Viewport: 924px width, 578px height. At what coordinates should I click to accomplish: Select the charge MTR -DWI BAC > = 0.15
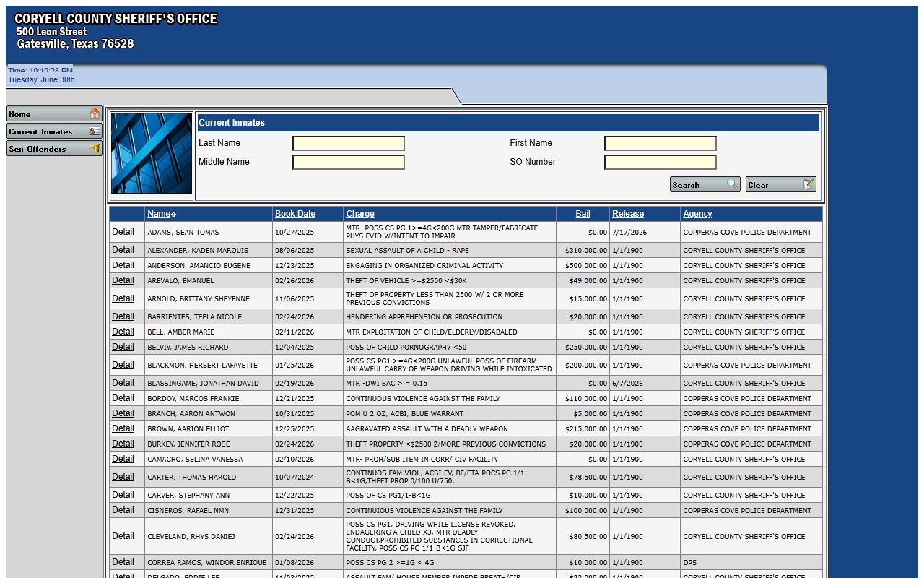point(387,384)
